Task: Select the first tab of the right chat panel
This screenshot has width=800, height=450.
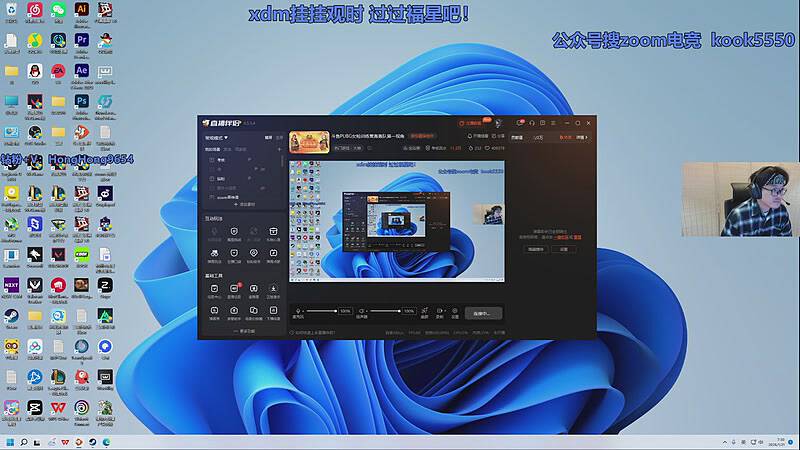Action: [x=517, y=137]
